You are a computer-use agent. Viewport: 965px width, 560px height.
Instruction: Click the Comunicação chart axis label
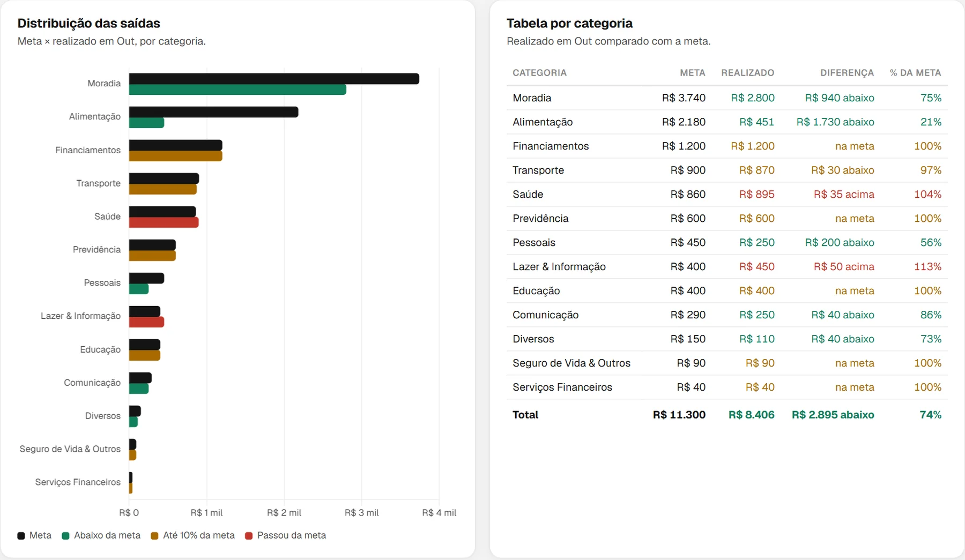tap(92, 383)
